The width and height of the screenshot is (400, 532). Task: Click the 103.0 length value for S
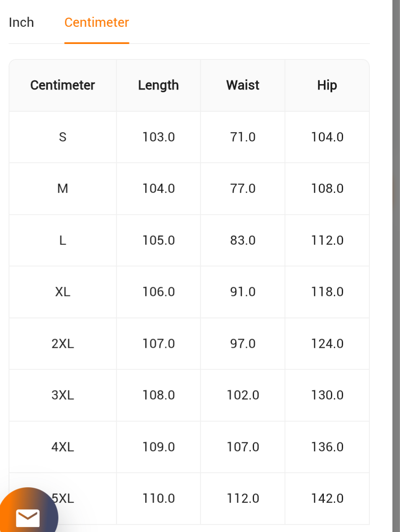[159, 137]
